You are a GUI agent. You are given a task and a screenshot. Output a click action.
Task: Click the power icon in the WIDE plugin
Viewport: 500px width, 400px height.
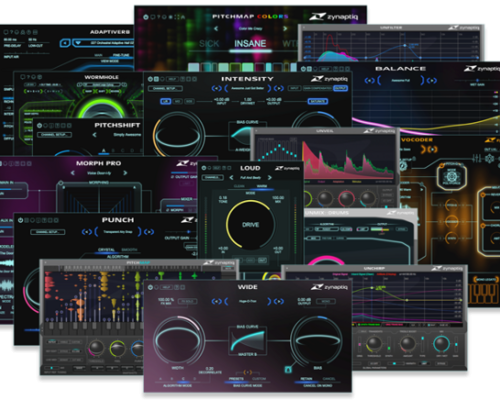click(x=150, y=287)
